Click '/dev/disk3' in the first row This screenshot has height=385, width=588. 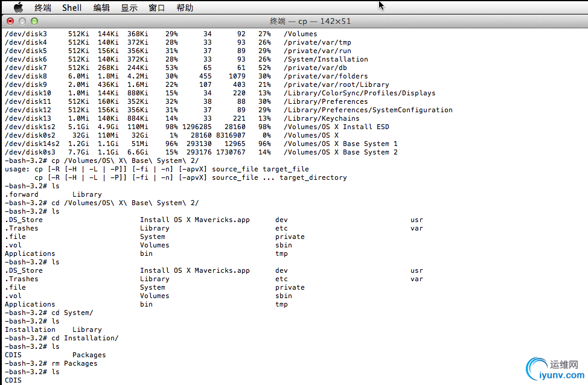tap(26, 34)
